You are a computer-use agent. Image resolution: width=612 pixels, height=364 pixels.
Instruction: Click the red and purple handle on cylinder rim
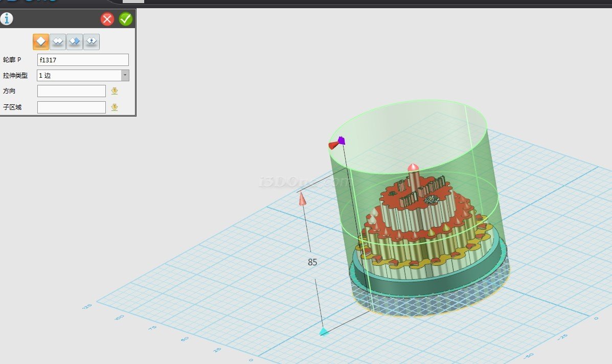pyautogui.click(x=337, y=143)
